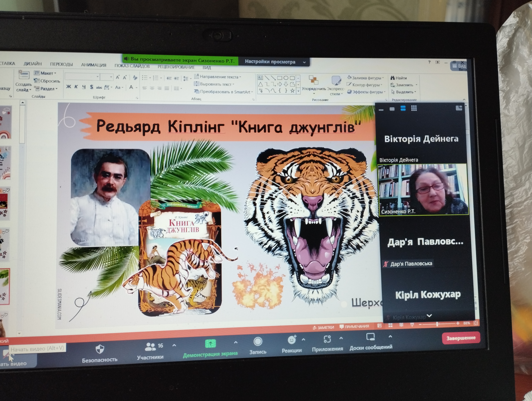Decrease font size with the smaller A icon
This screenshot has width=532, height=401.
tap(125, 78)
